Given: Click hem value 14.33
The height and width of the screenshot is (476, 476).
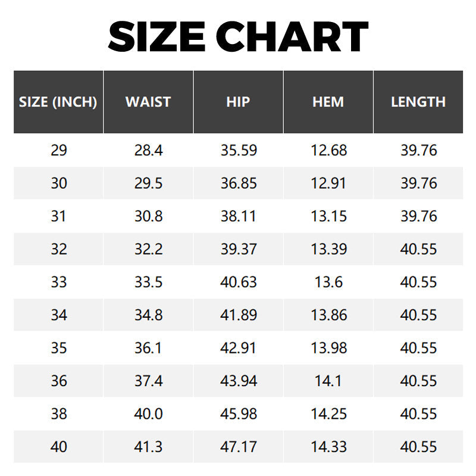Looking at the screenshot, I should (x=329, y=447).
